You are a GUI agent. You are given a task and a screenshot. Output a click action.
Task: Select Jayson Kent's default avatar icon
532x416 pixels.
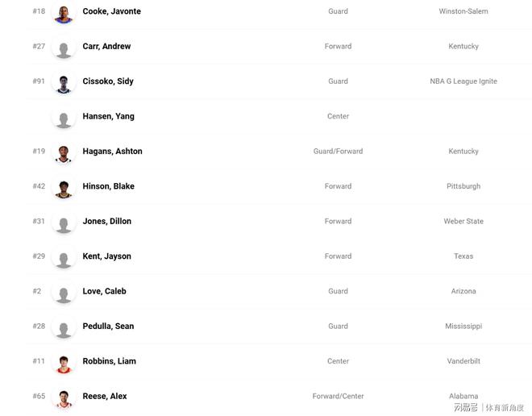click(x=64, y=256)
